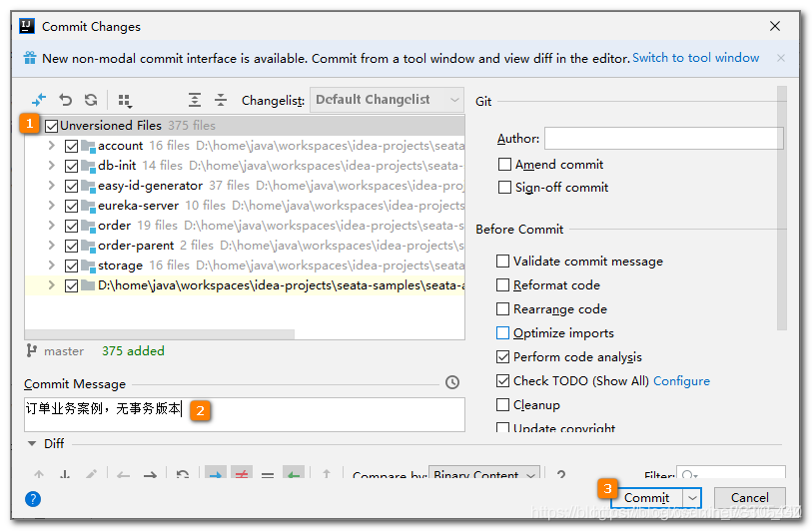The height and width of the screenshot is (531, 812).
Task: Click the Author input field
Action: [x=664, y=138]
